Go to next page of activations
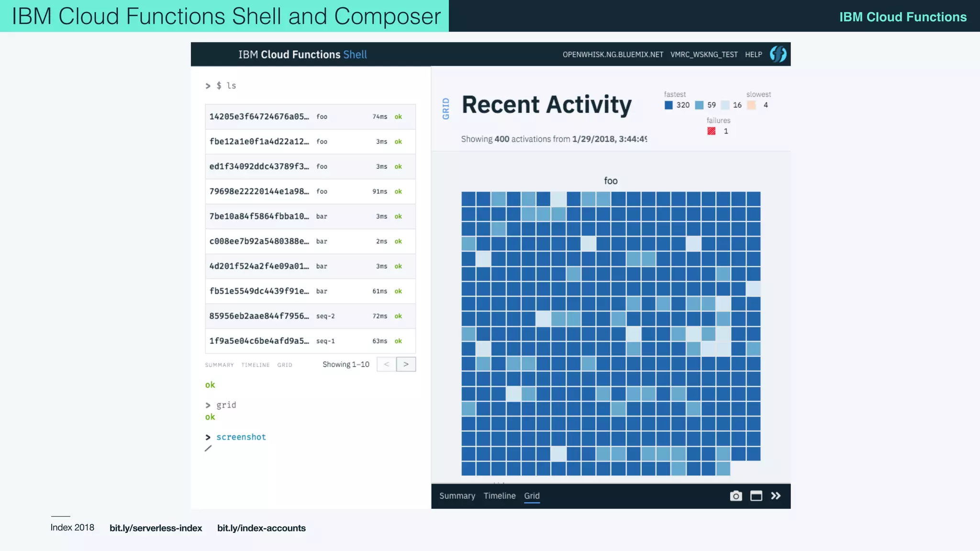The width and height of the screenshot is (980, 551). pos(406,364)
